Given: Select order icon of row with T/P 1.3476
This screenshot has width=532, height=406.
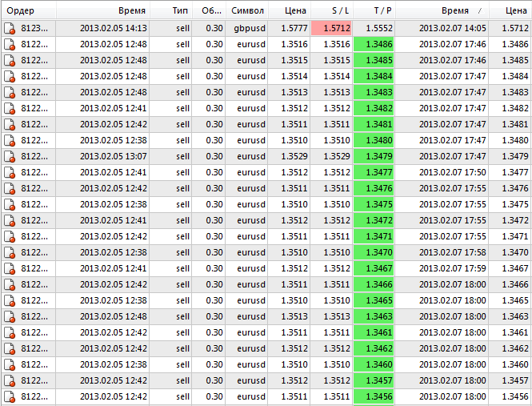Looking at the screenshot, I should tap(10, 188).
